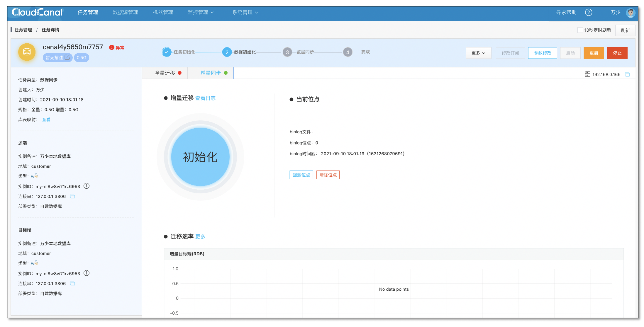
Task: Open the 监控管理 dropdown menu
Action: point(201,12)
